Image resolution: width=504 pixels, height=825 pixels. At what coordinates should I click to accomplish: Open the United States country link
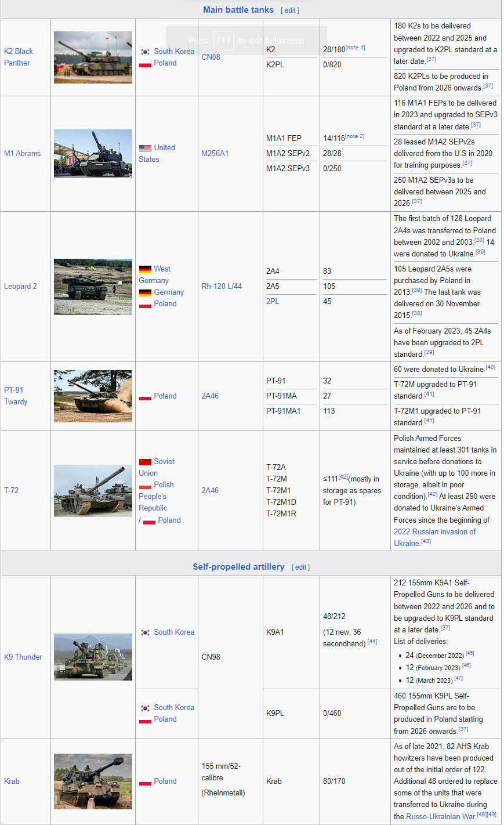[x=157, y=153]
